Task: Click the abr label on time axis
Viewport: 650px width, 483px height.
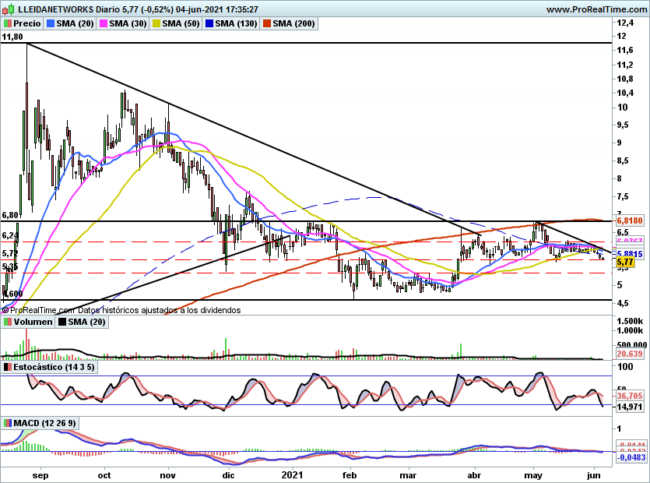Action: click(x=474, y=475)
